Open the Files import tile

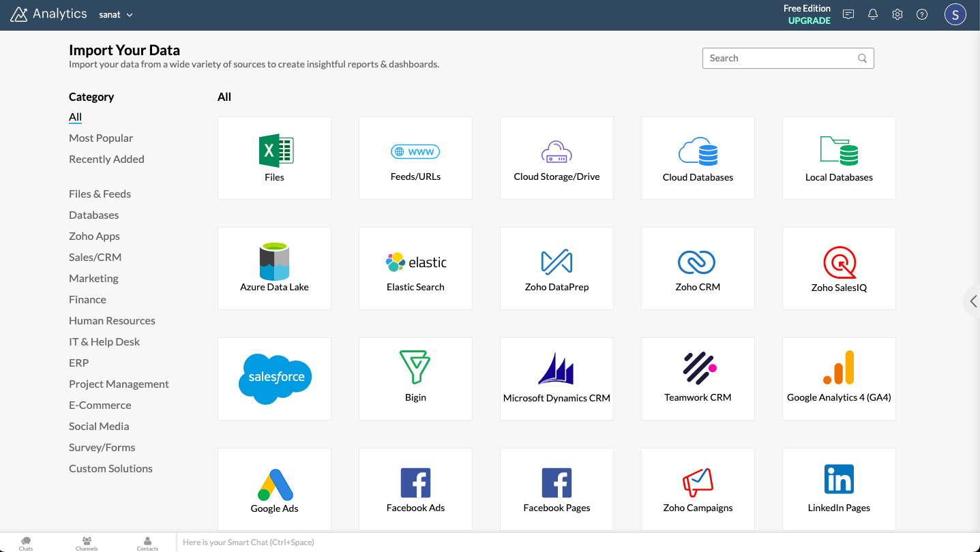pyautogui.click(x=274, y=158)
